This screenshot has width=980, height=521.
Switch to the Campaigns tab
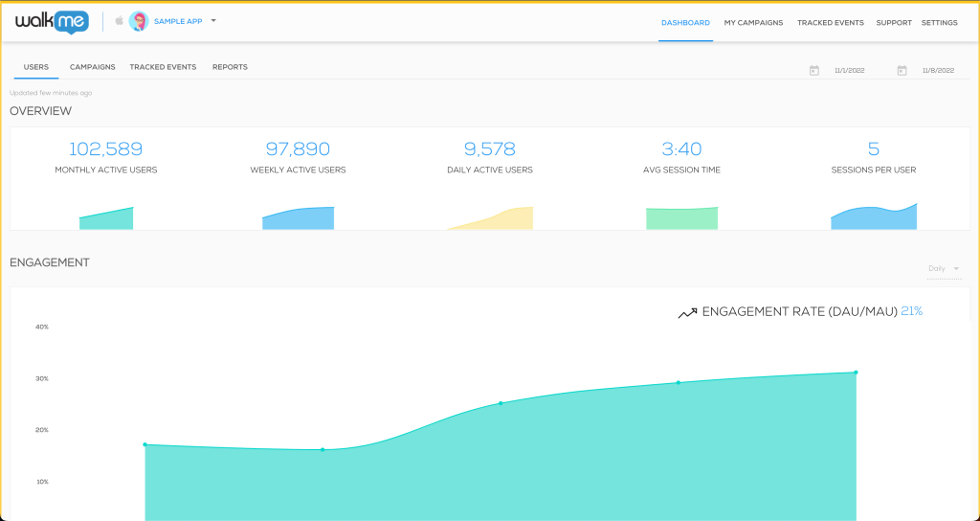click(x=93, y=67)
